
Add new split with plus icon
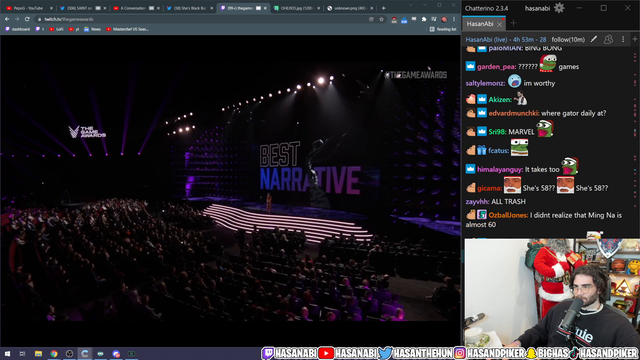tap(635, 39)
